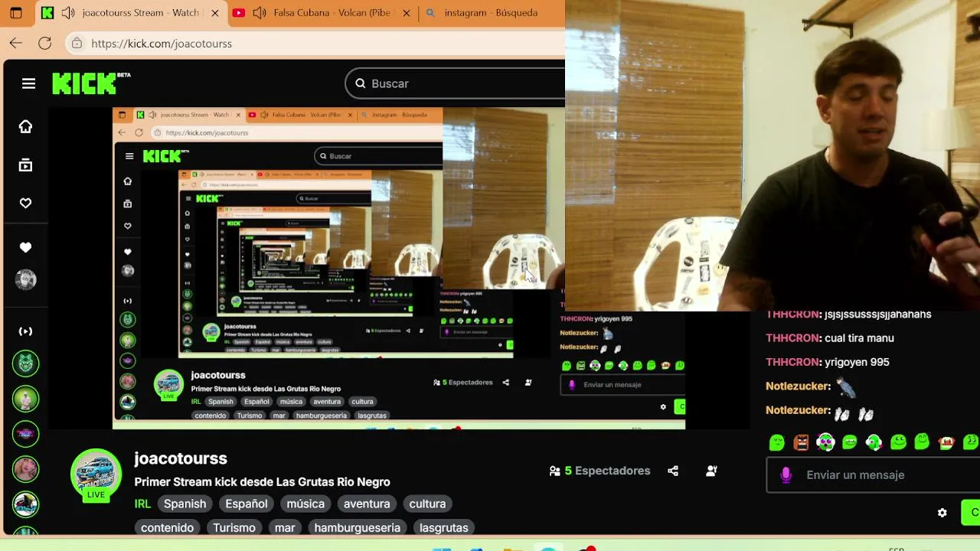980x551 pixels.
Task: Click large "Primer Stream kick desde Las Grutas" title
Action: pos(262,481)
